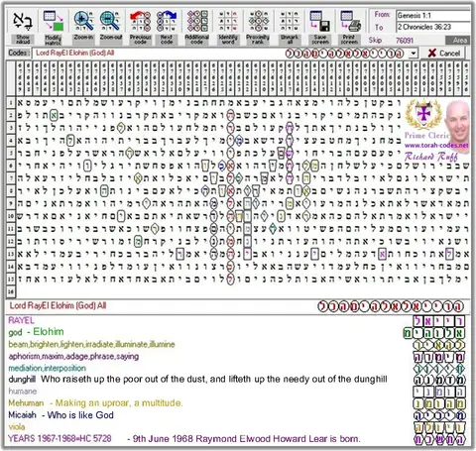The width and height of the screenshot is (476, 451).
Task: Click the Hebrew letter shapes beside Micaiah
Action: [x=439, y=415]
